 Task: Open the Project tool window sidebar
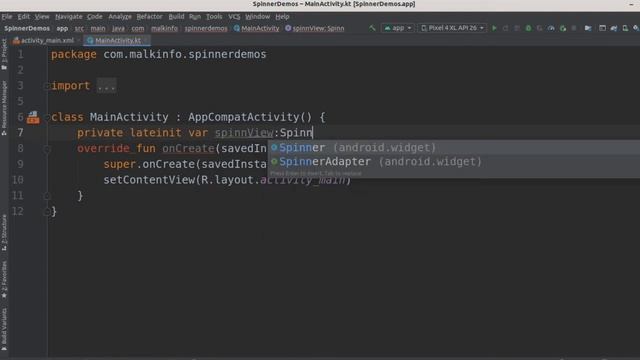[x=4, y=54]
